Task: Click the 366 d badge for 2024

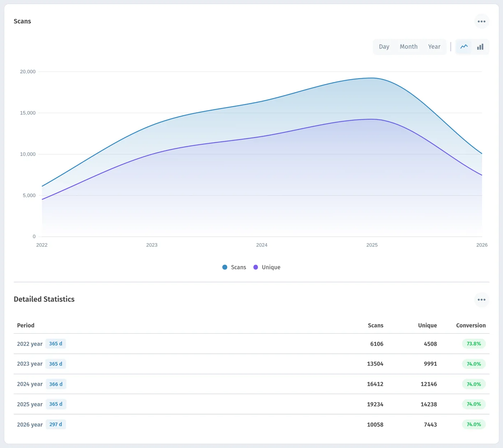Action: tap(56, 384)
